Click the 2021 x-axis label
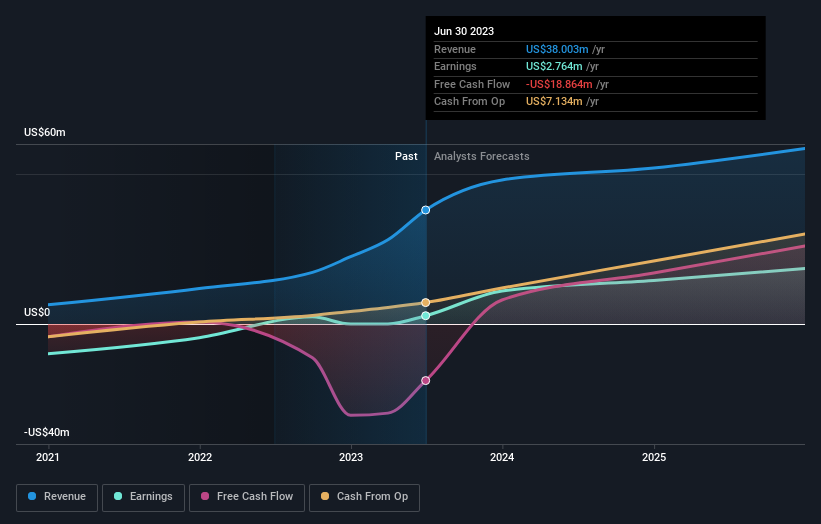Screen dimensions: 821x524 click(48, 458)
